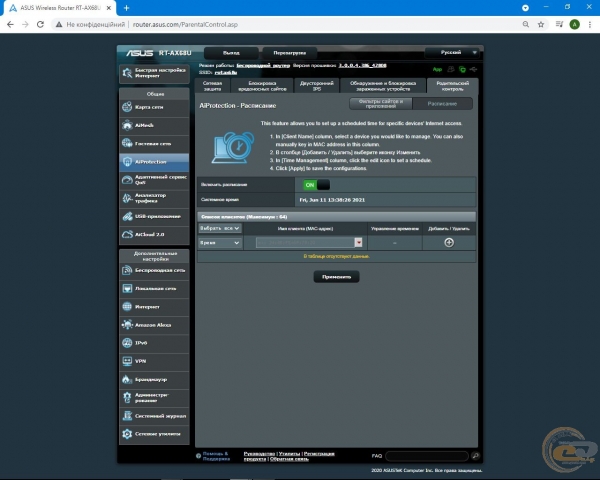Open Сетевые утилиты in the sidebar

[154, 434]
